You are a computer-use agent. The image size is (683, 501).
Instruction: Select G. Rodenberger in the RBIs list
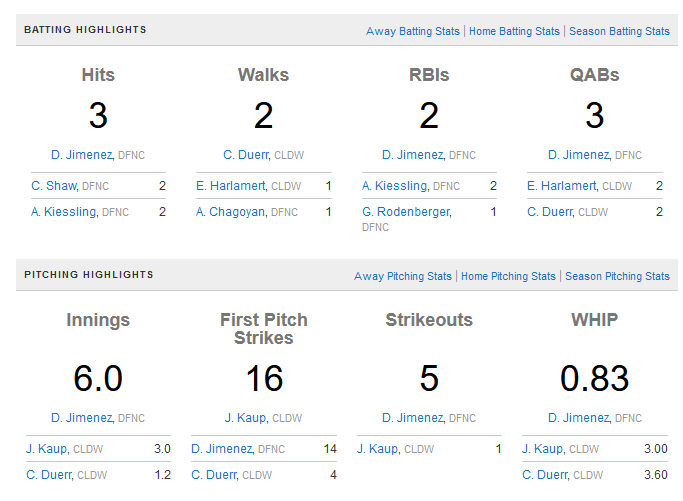(406, 212)
